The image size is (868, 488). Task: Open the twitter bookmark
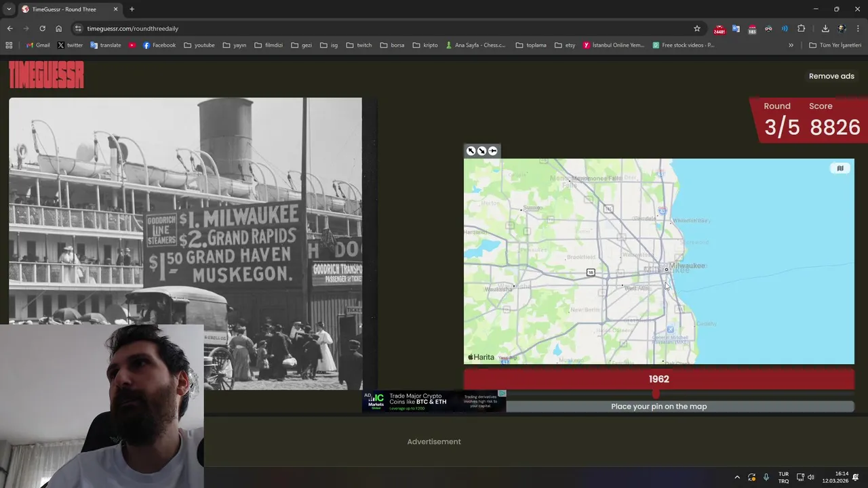70,45
